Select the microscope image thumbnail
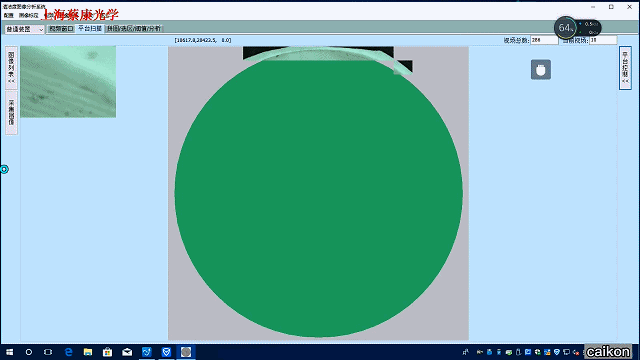This screenshot has height=360, width=640. [x=68, y=82]
